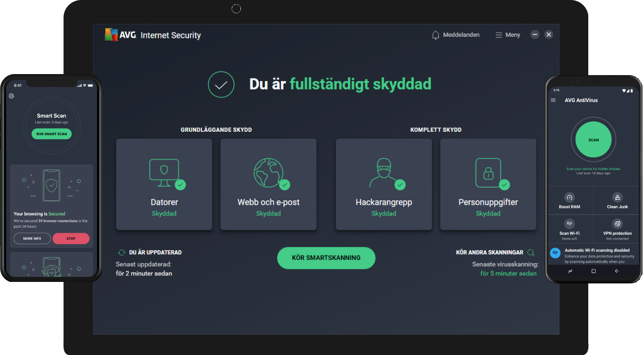Start scan with KÖR SMARTSKANNING button
Viewport: 644px width, 355px height.
click(326, 258)
